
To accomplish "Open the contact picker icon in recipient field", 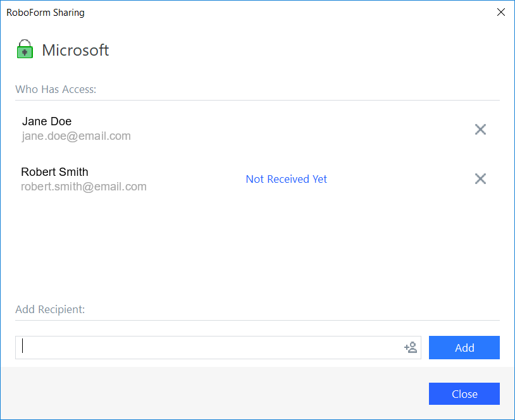I will [411, 347].
